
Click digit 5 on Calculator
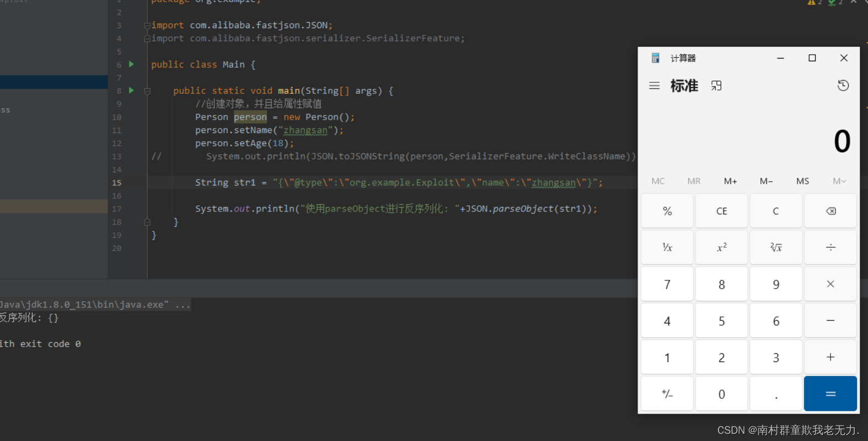click(x=721, y=321)
